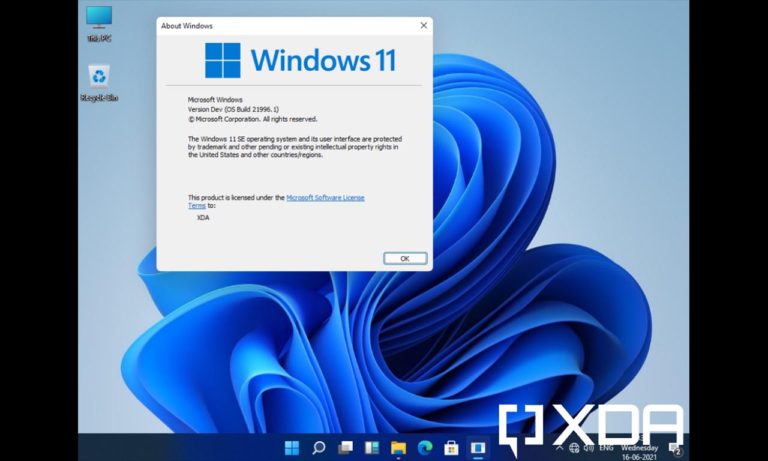The width and height of the screenshot is (768, 461).
Task: Open the notification center icon
Action: pyautogui.click(x=675, y=449)
